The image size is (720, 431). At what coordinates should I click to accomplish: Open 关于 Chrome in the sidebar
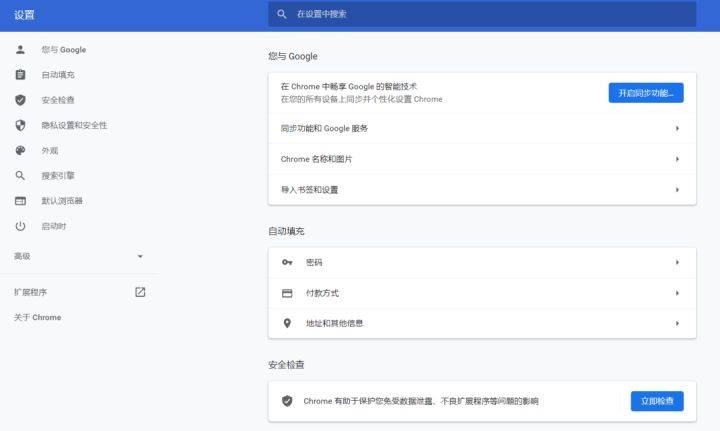(37, 317)
